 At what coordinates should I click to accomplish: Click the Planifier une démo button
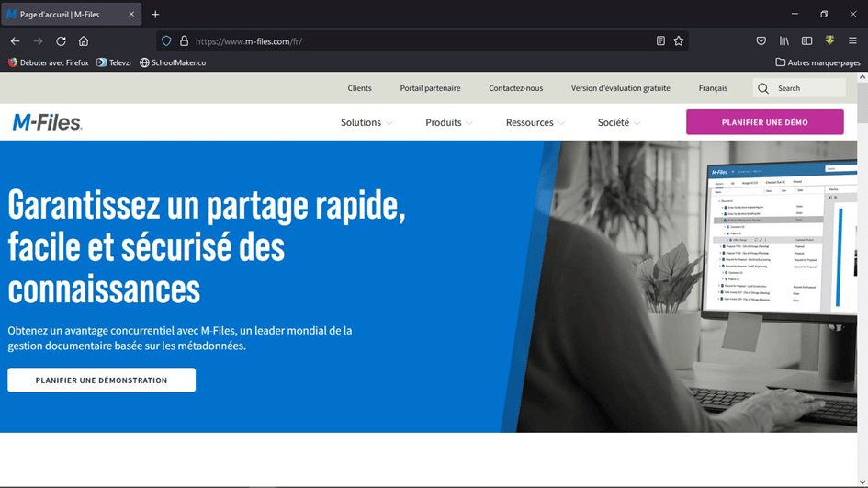[764, 122]
